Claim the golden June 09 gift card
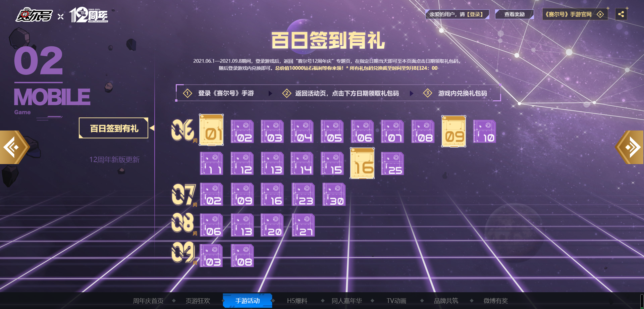Screen dimensions: 644x309 coord(454,131)
